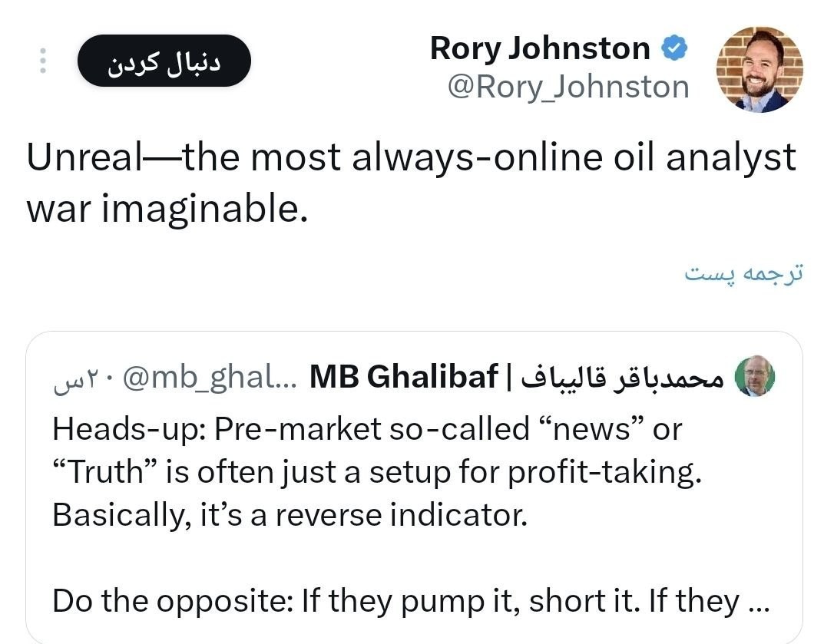Translate the post using the blue link

point(743,273)
